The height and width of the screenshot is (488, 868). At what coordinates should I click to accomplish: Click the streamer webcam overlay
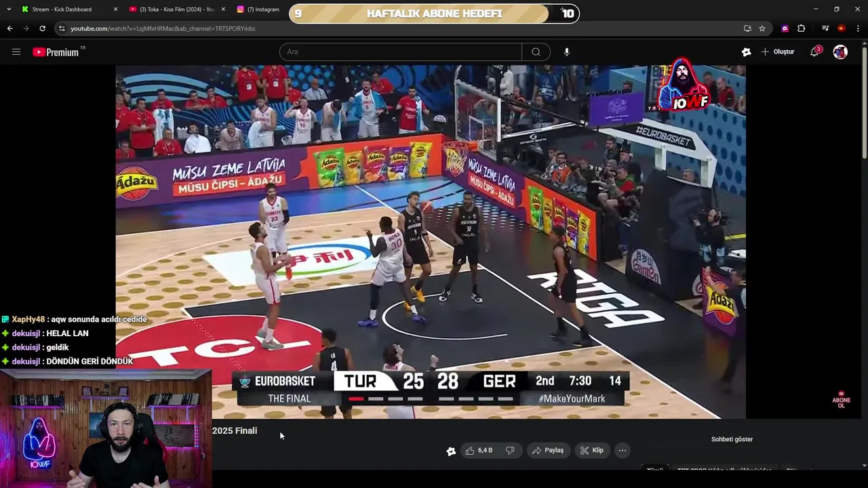coord(106,428)
